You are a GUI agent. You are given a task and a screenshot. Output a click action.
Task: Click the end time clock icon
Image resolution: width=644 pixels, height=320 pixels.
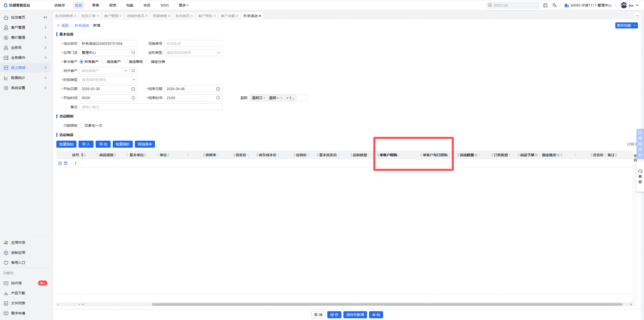pos(218,98)
